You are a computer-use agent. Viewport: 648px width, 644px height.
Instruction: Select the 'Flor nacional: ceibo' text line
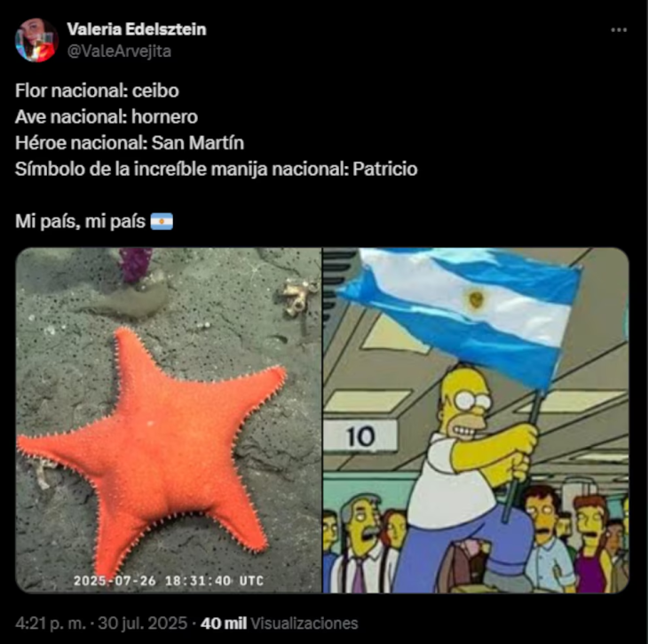[x=97, y=91]
